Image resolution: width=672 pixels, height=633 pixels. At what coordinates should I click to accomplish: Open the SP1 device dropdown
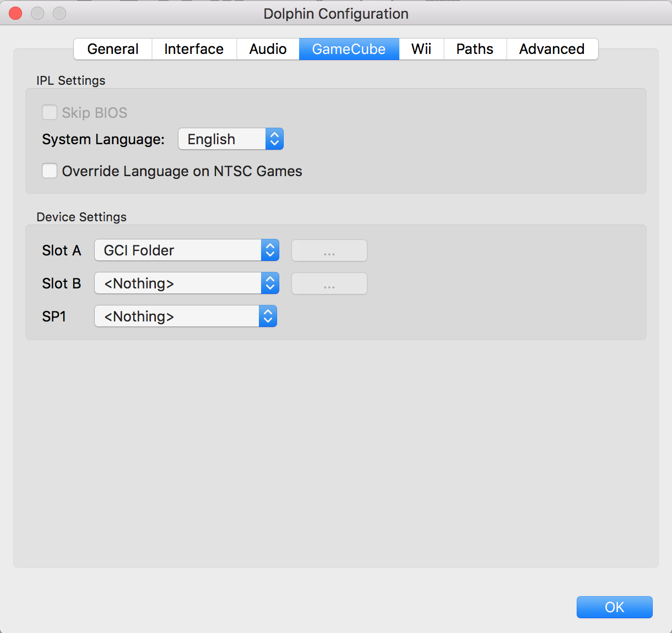186,316
